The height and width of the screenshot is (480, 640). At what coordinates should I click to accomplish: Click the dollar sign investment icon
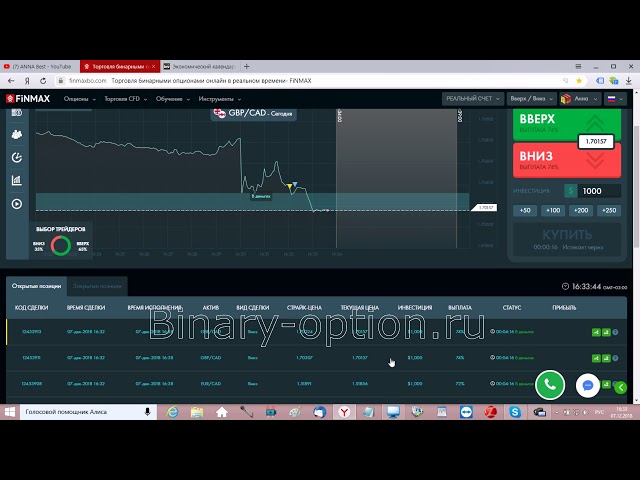570,190
